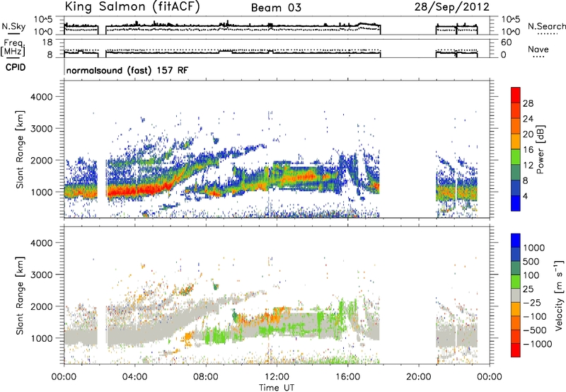This screenshot has width=566, height=392.
Task: Click 'Slant Range [km]' label of velocity panel
Action: 21,296
